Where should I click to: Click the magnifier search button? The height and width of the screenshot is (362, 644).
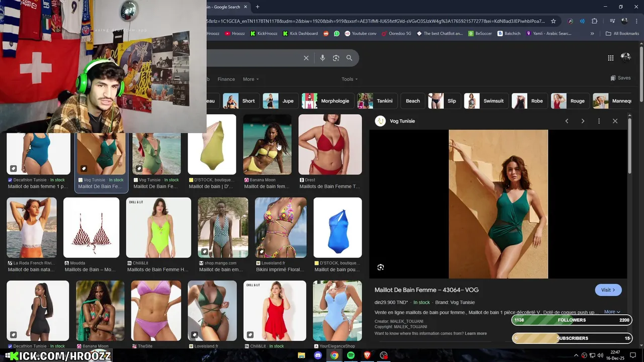349,58
